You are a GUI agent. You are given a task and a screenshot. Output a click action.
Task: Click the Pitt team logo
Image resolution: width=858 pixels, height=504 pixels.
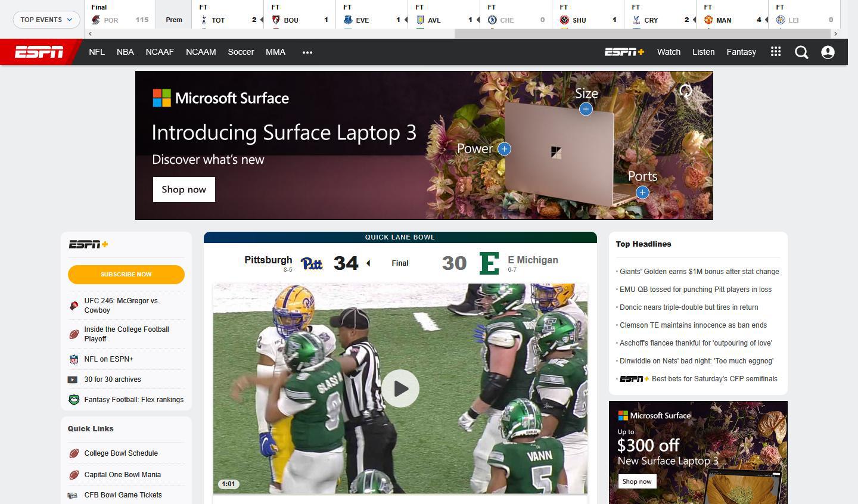[312, 263]
